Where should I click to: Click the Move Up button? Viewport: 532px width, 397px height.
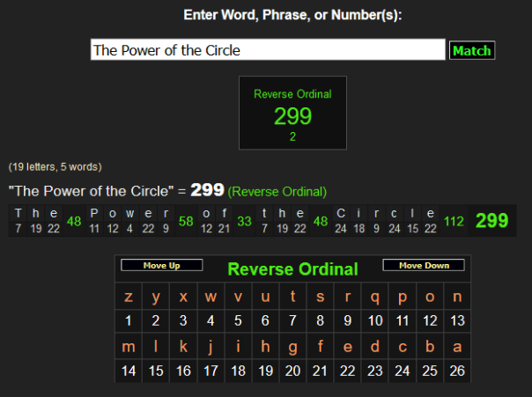tap(161, 265)
